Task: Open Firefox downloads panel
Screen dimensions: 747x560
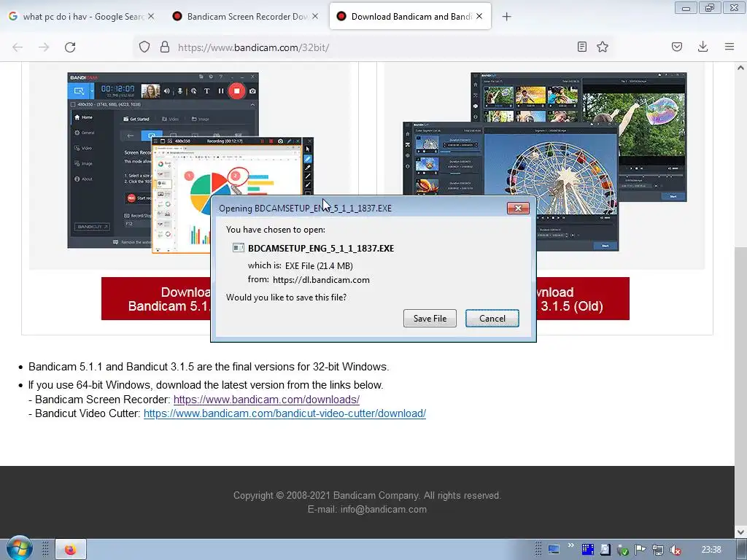Action: 703,47
